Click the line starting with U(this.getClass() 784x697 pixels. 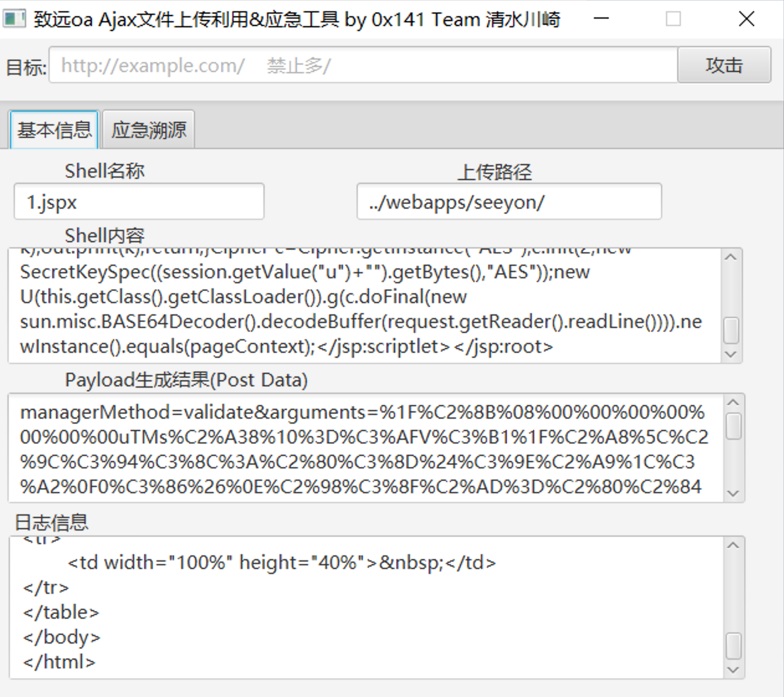coord(244,297)
